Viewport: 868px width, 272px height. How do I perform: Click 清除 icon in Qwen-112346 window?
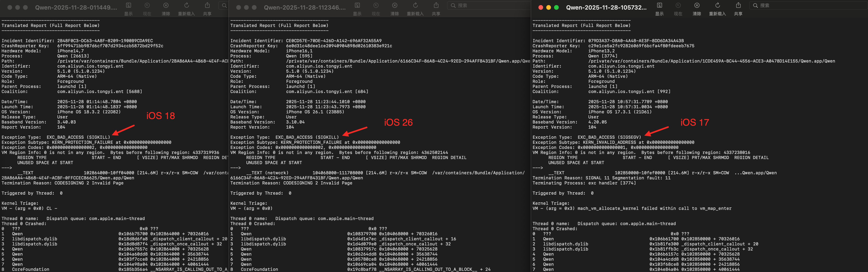(395, 5)
